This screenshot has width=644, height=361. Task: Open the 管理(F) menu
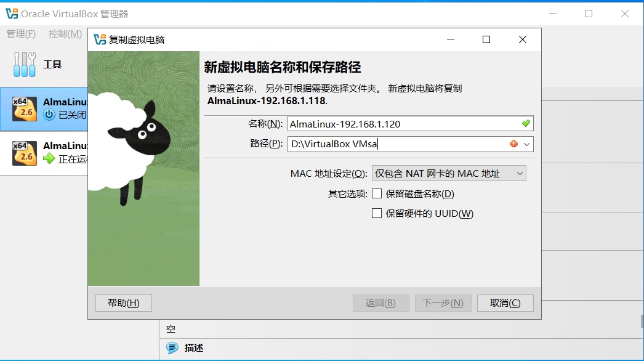[21, 34]
